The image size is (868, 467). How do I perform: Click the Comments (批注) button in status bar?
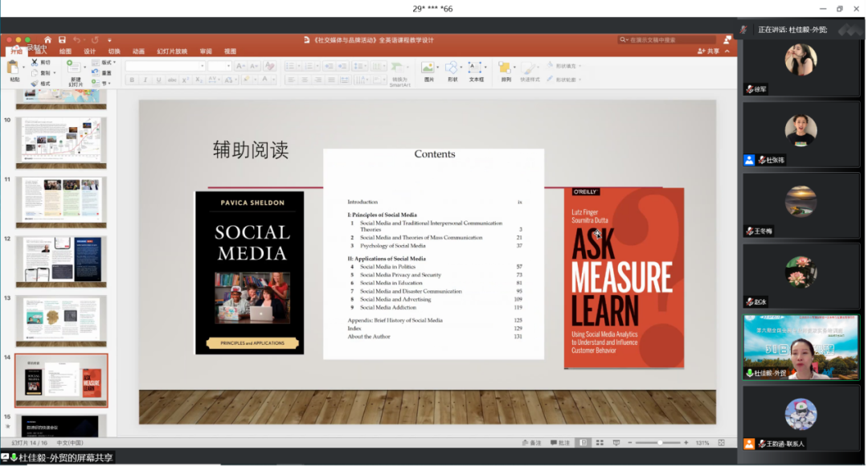click(560, 443)
